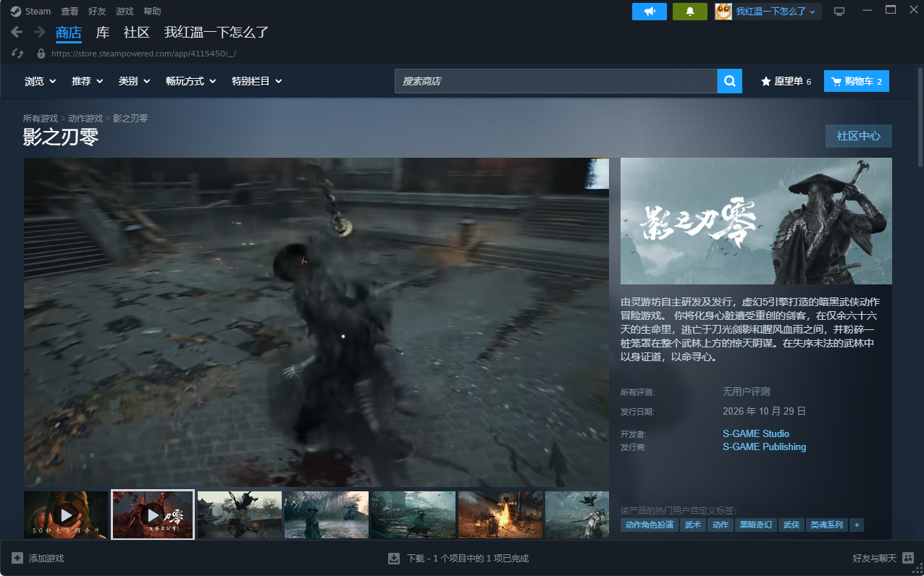Click the store search magnifier button
The image size is (924, 576).
tap(730, 81)
